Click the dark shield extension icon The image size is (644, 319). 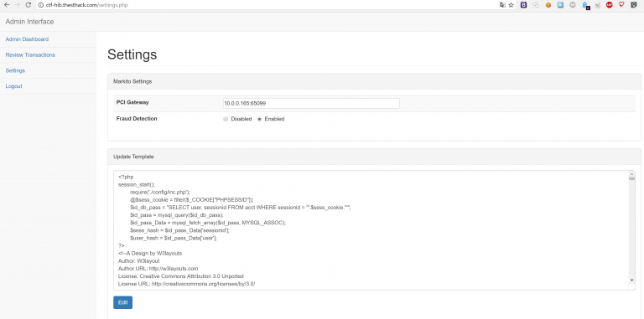point(634,5)
